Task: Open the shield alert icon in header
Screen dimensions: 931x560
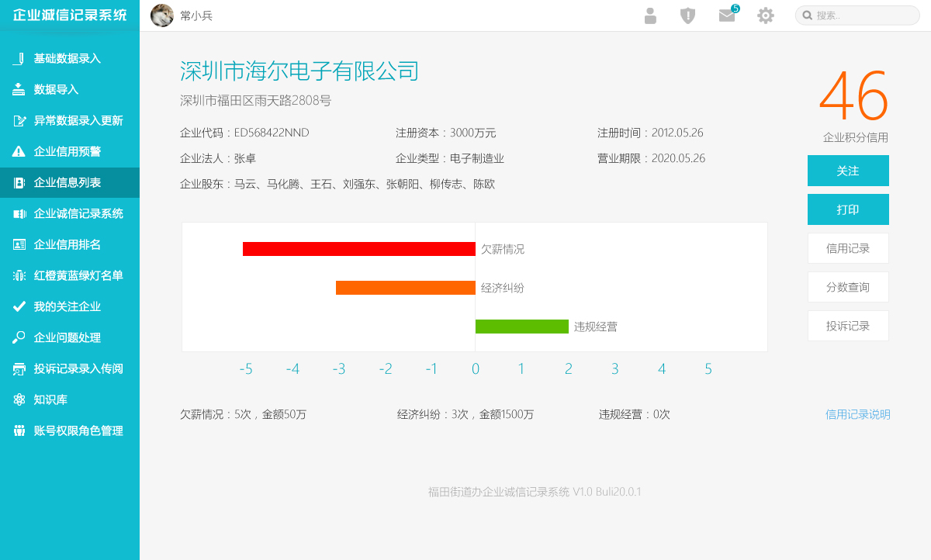Action: [x=687, y=16]
